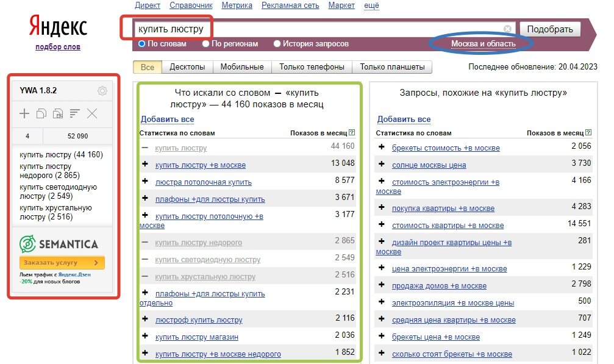
Task: Open 'стоимость квартиры +в москве' link
Action: tap(448, 226)
